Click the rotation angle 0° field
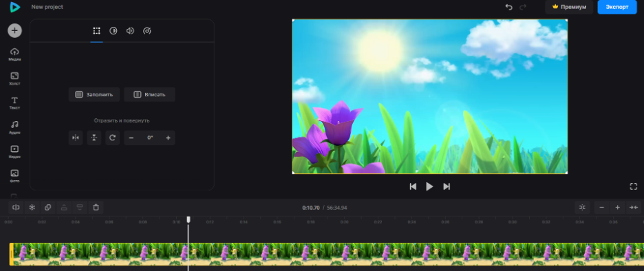This screenshot has height=271, width=644. [150, 138]
